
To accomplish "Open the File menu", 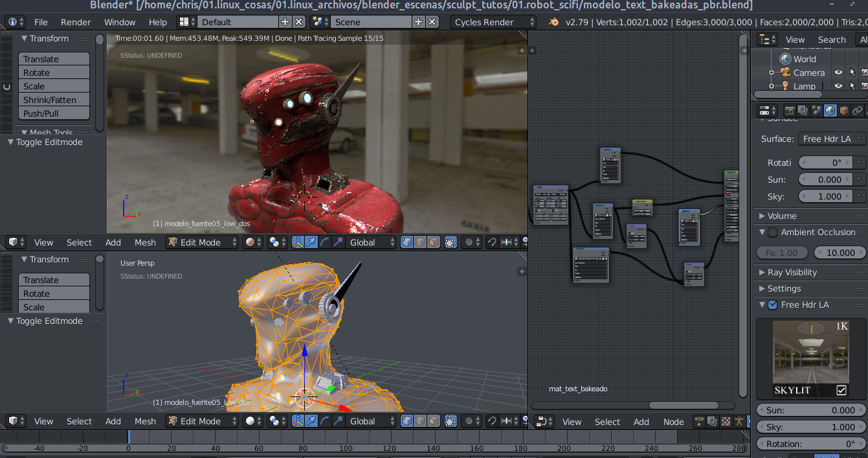I will click(x=41, y=22).
